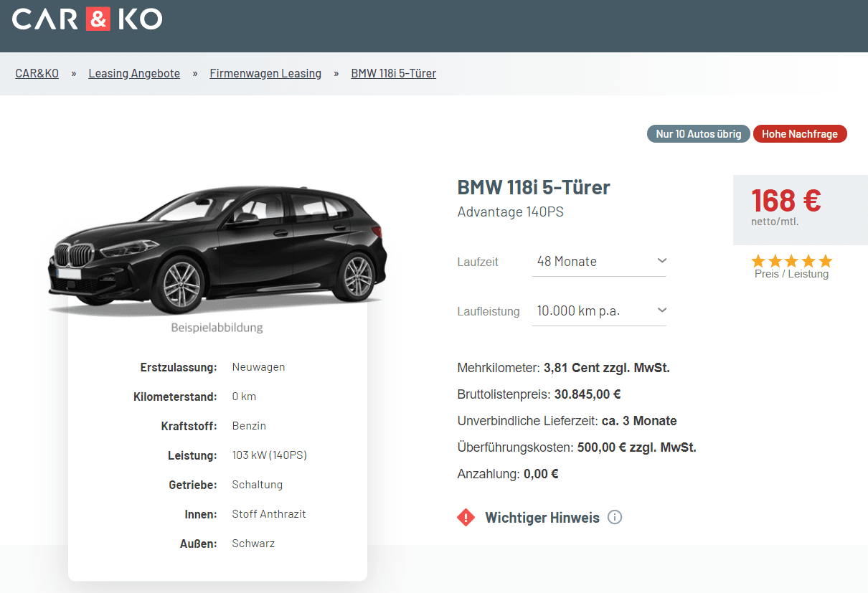The height and width of the screenshot is (593, 868).
Task: Click the Nur 10 Autos übrig badge
Action: click(x=699, y=134)
